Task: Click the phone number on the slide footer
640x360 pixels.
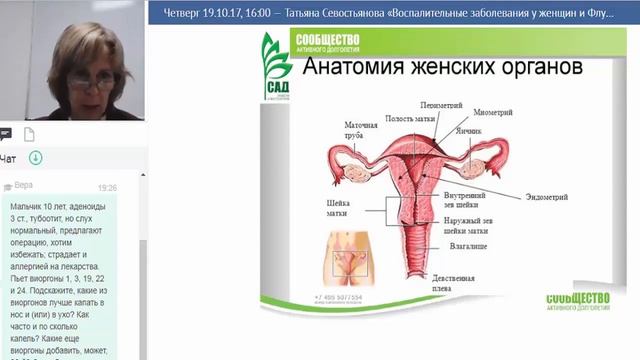Action: click(338, 298)
